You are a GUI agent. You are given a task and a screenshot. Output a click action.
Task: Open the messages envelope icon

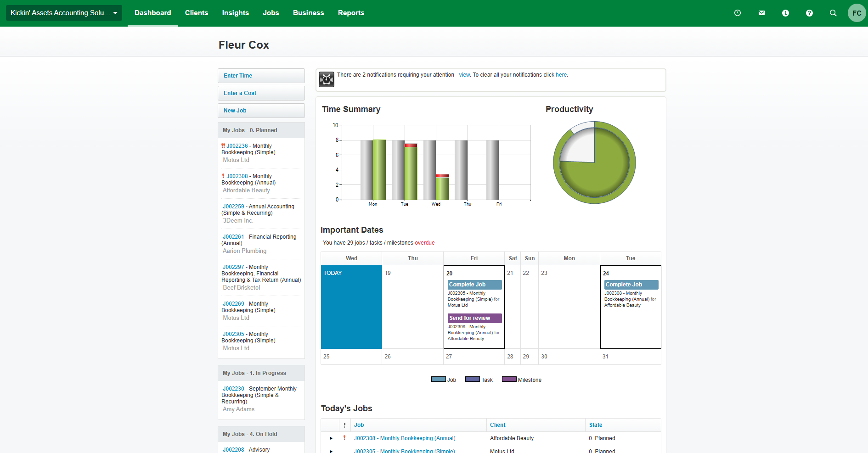(762, 13)
